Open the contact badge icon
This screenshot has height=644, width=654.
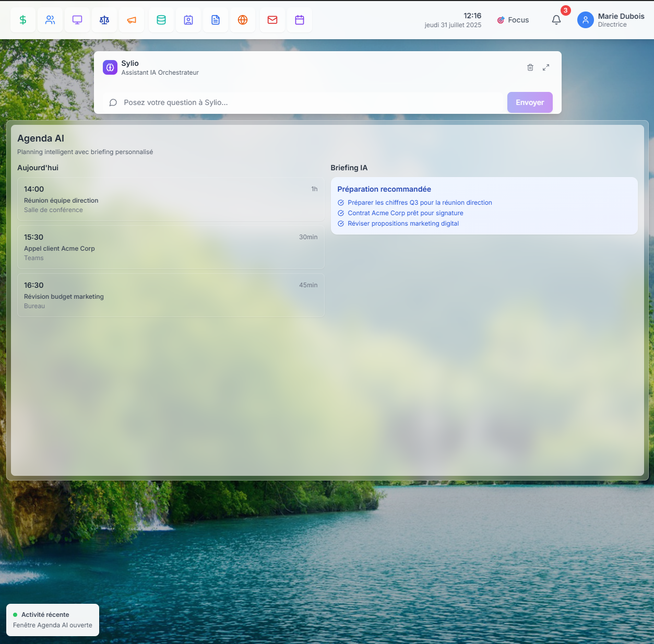(188, 20)
